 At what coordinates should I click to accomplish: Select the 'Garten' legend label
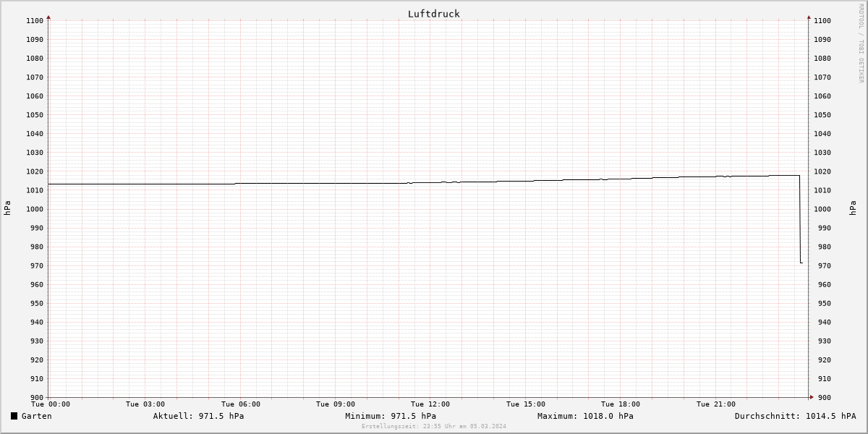click(x=37, y=416)
